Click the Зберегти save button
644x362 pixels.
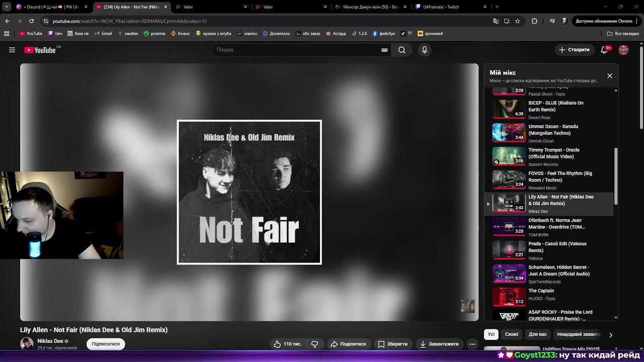393,344
